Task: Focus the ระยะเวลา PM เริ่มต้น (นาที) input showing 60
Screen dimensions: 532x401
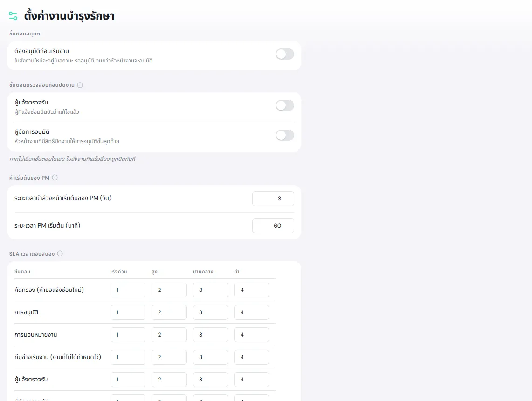Action: [273, 226]
